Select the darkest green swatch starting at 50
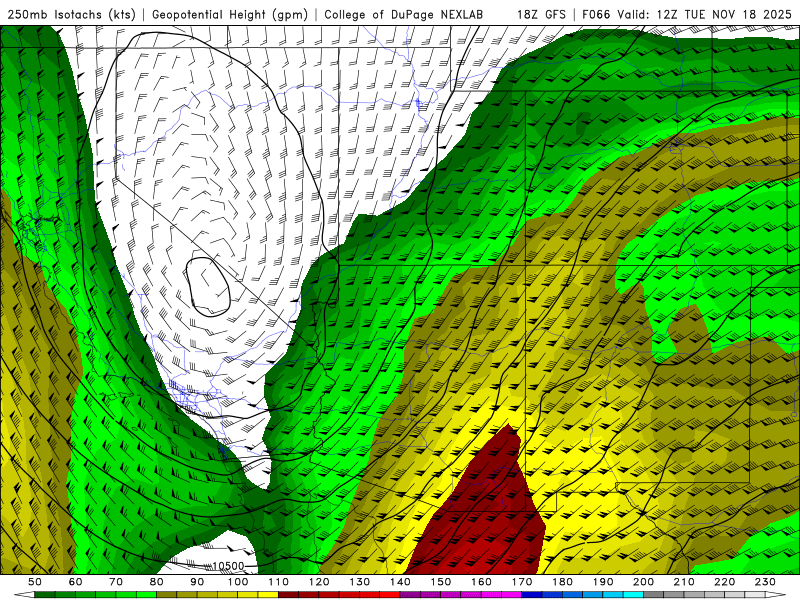Screen dimensions: 800x600 tap(44, 595)
